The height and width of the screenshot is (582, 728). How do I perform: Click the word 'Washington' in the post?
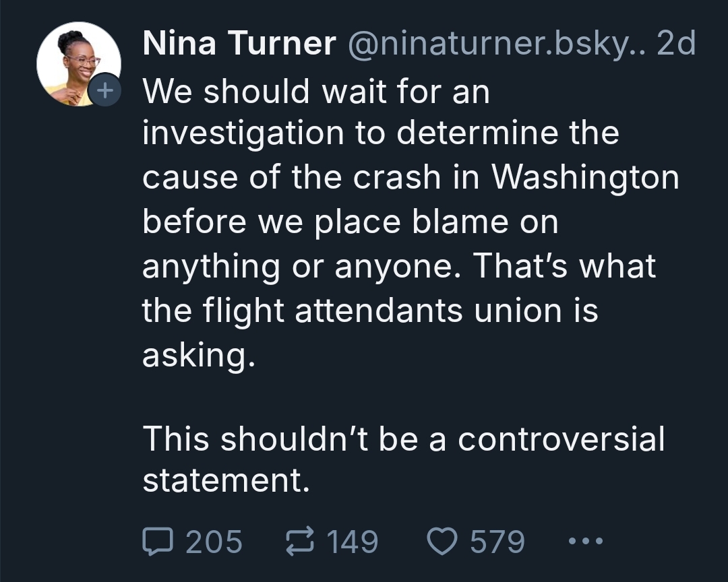coord(586,179)
